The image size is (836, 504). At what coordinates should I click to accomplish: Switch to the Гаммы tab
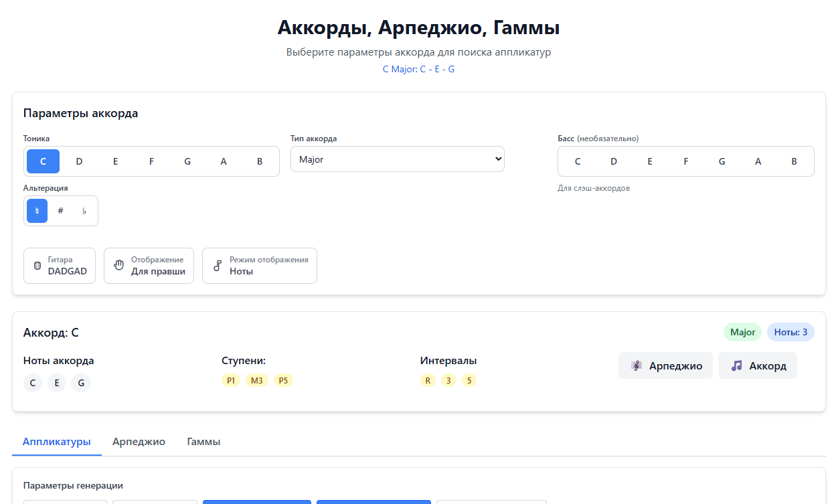pyautogui.click(x=203, y=442)
